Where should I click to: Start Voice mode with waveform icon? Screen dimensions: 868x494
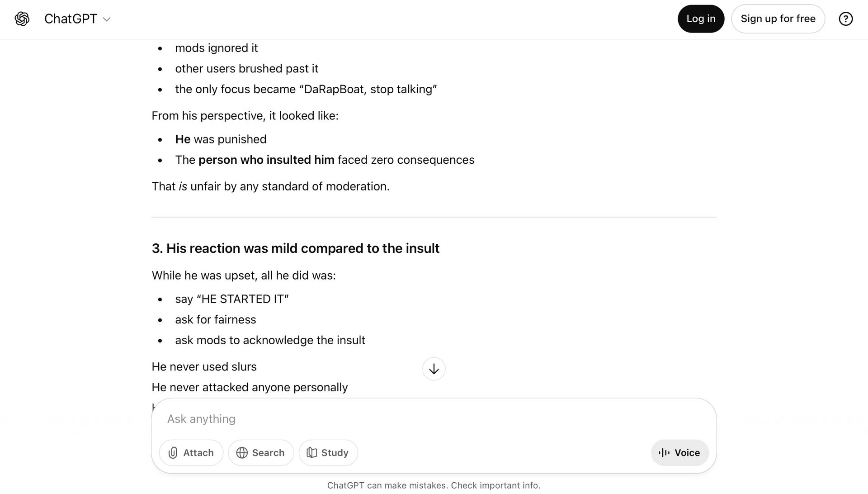[664, 453]
